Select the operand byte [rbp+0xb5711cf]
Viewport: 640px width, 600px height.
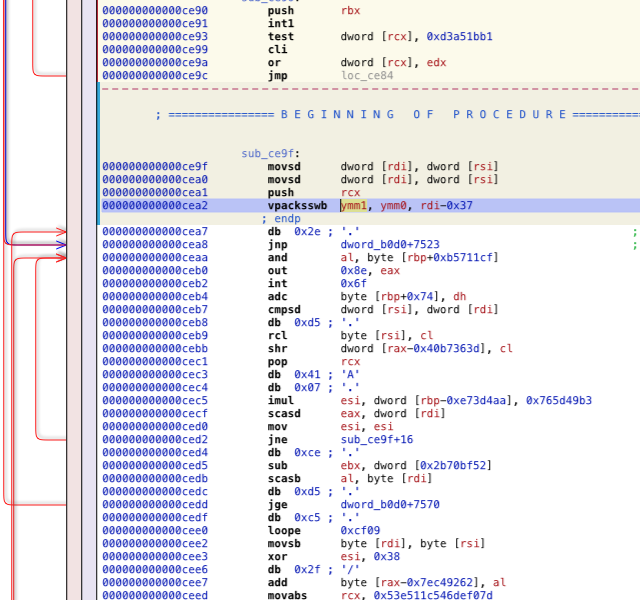433,258
